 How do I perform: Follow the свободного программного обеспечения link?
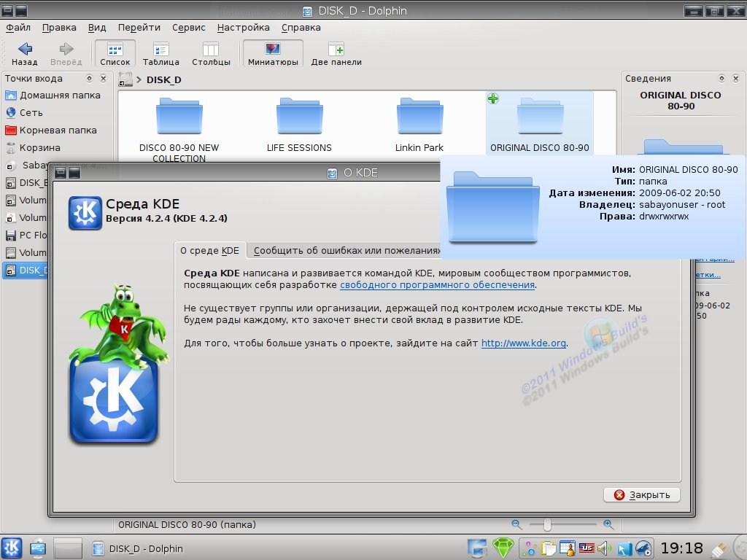pyautogui.click(x=438, y=285)
